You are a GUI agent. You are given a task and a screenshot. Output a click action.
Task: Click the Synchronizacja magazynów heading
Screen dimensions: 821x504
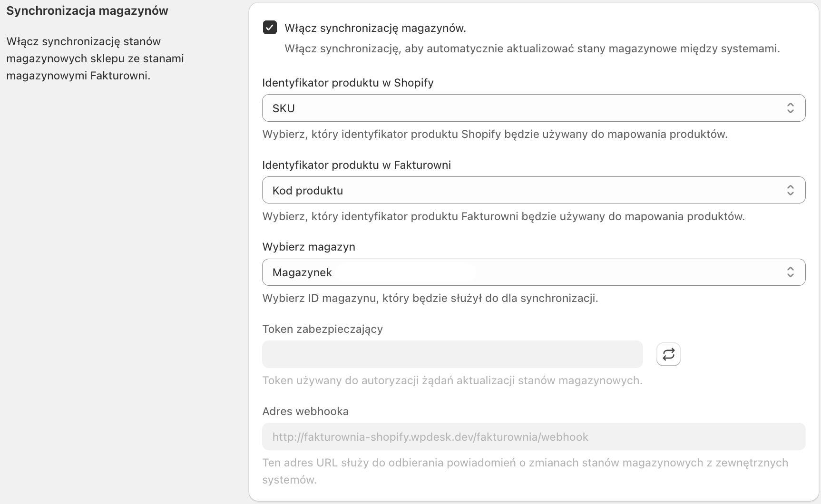click(x=87, y=10)
